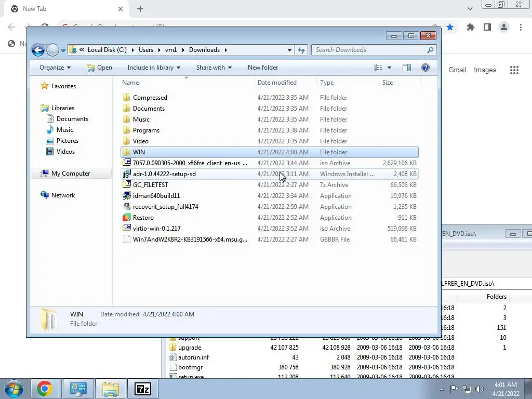Open Google apps grid in Chrome
This screenshot has height=399, width=532.
click(514, 70)
